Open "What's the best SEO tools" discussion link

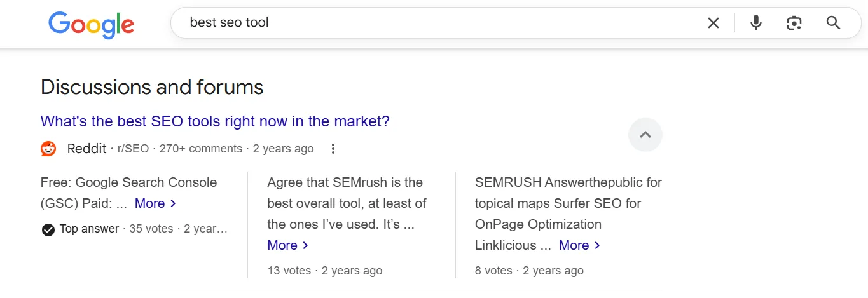[x=215, y=121]
